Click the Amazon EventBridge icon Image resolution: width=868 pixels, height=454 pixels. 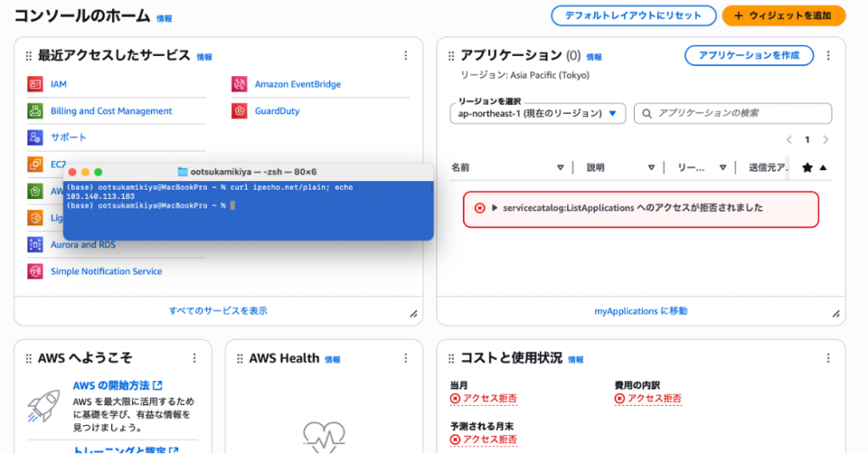239,84
